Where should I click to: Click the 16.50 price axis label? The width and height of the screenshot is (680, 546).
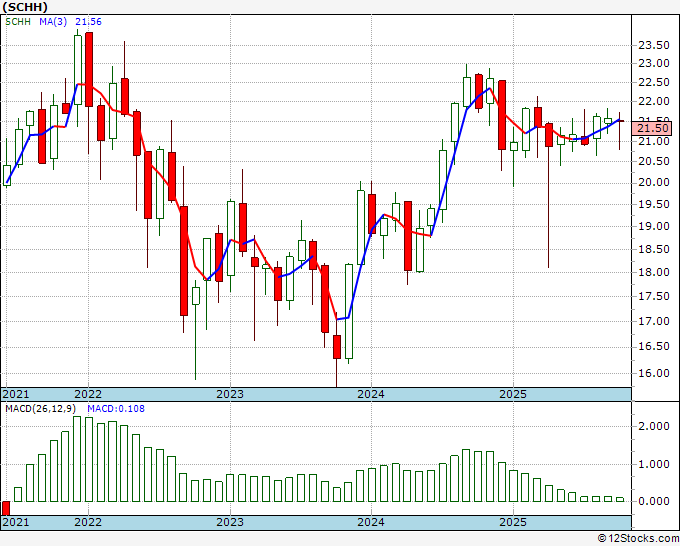pyautogui.click(x=654, y=346)
